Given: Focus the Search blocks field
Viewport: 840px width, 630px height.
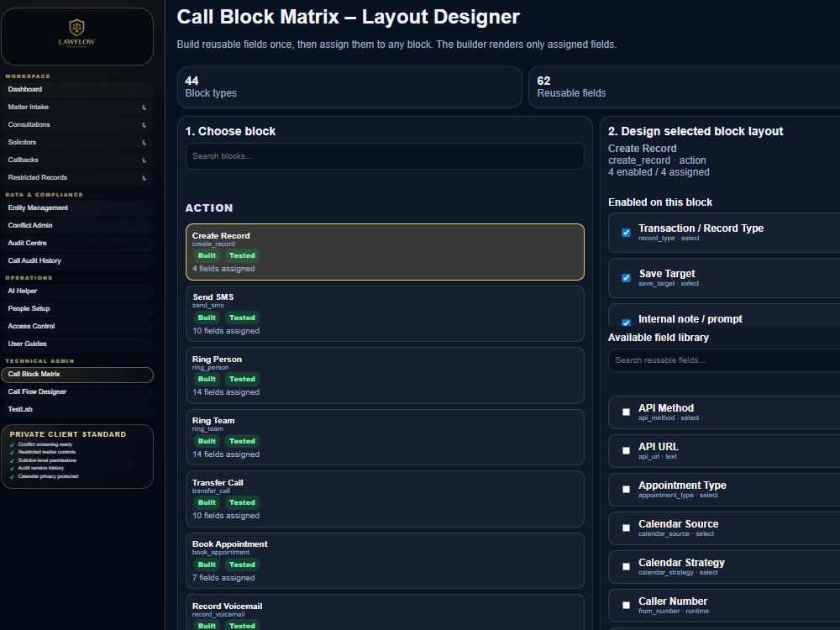Looking at the screenshot, I should (385, 156).
